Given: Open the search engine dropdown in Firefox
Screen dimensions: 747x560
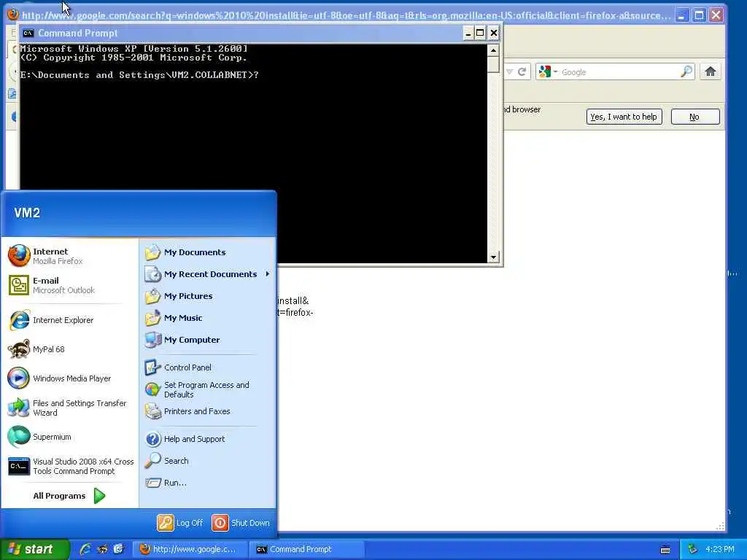Looking at the screenshot, I should 549,72.
